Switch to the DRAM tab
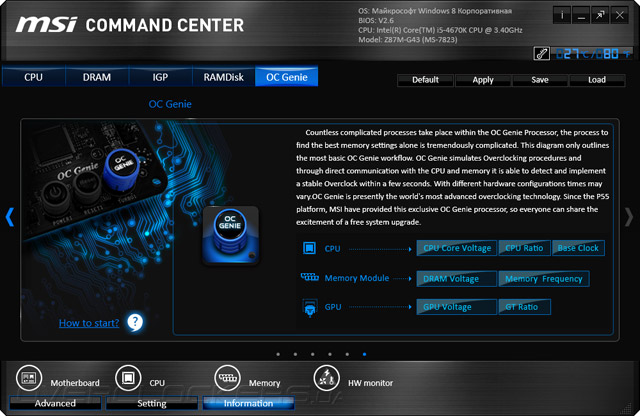Image resolution: width=640 pixels, height=416 pixels. tap(97, 77)
